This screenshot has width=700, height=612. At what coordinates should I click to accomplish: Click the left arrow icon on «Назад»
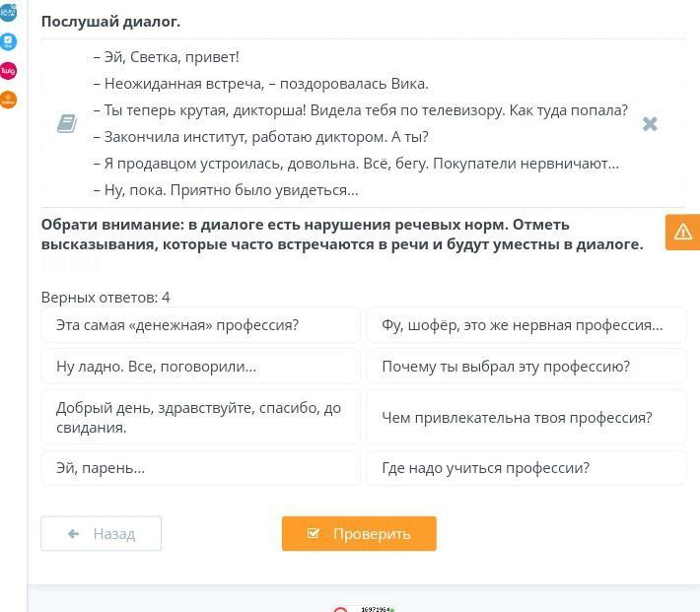[x=73, y=533]
